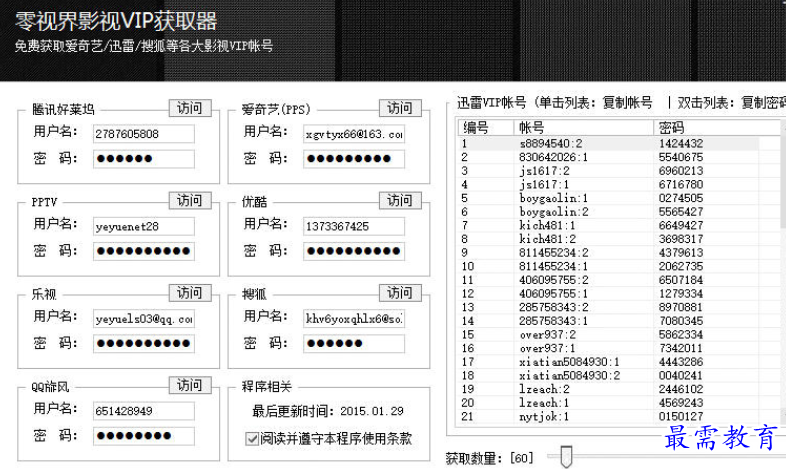
Task: Click password cell 0274505
Action: click(681, 198)
